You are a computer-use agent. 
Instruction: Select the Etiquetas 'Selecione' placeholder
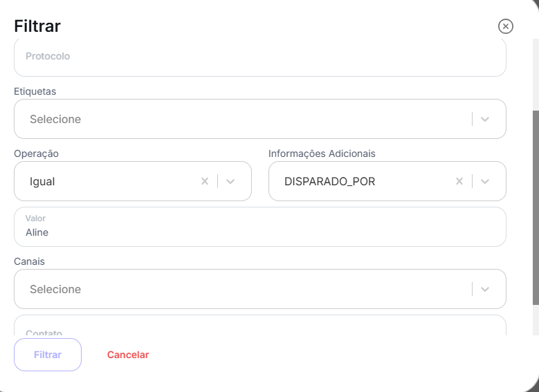click(x=55, y=120)
